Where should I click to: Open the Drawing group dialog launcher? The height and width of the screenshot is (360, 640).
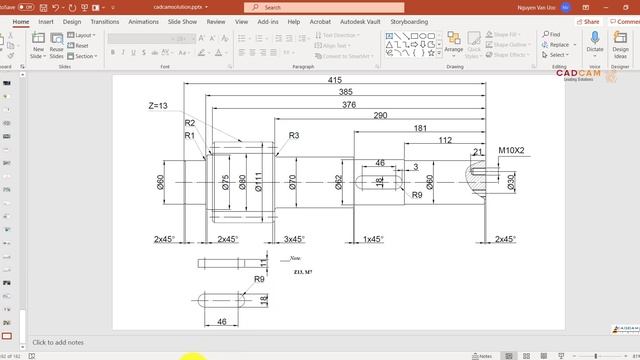click(533, 67)
